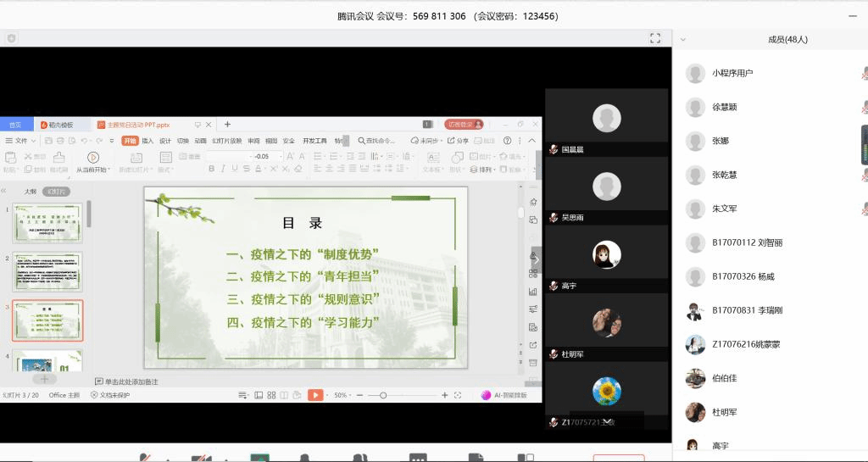Click the zoom in plus icon

coord(444,395)
